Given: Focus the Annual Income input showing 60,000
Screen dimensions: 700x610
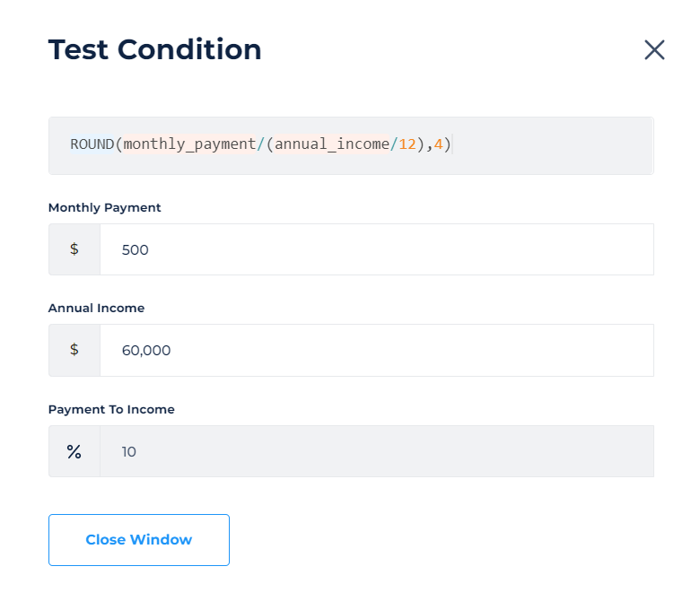Looking at the screenshot, I should 376,350.
